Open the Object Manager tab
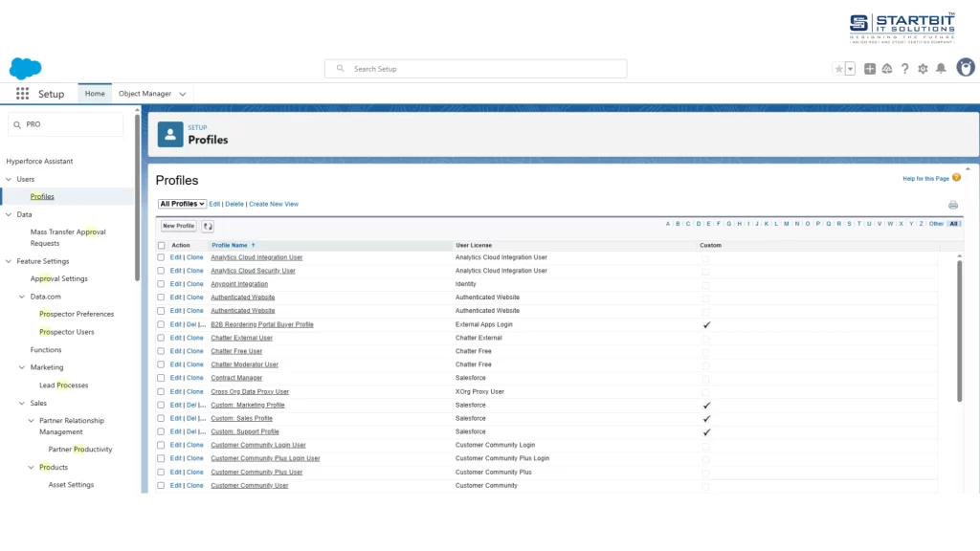Viewport: 980px width, 551px height. tap(145, 94)
